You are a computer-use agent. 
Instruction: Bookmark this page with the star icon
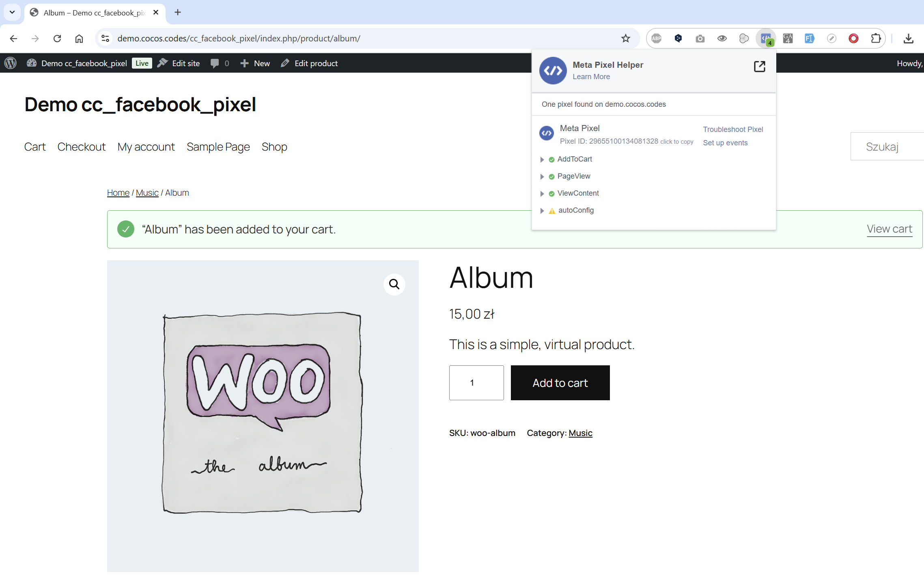[x=625, y=39]
